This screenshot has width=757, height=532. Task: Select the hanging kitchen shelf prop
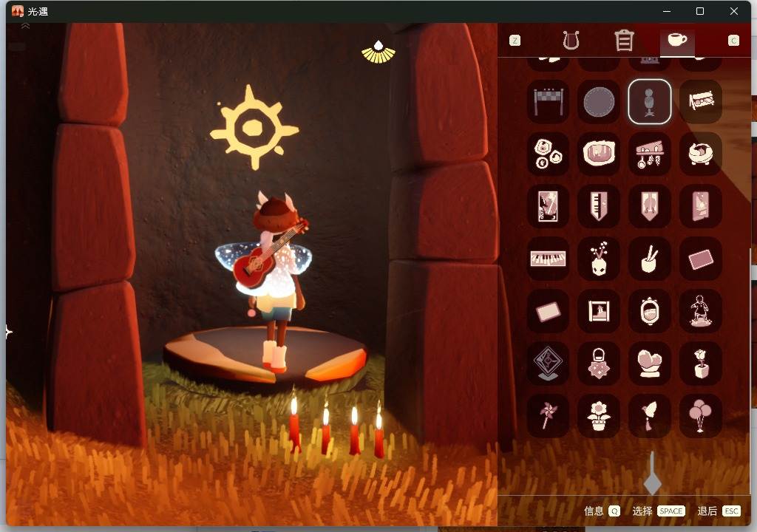click(x=649, y=154)
